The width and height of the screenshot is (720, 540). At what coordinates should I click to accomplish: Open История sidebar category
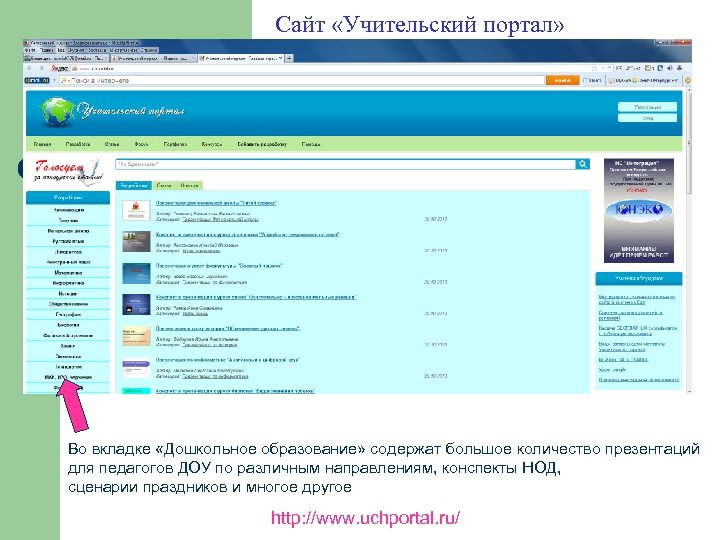pyautogui.click(x=68, y=294)
